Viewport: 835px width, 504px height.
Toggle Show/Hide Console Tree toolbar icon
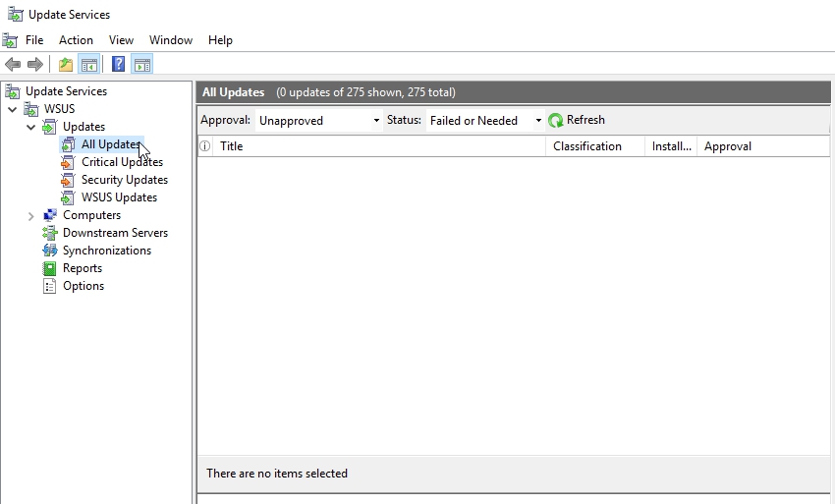(89, 65)
